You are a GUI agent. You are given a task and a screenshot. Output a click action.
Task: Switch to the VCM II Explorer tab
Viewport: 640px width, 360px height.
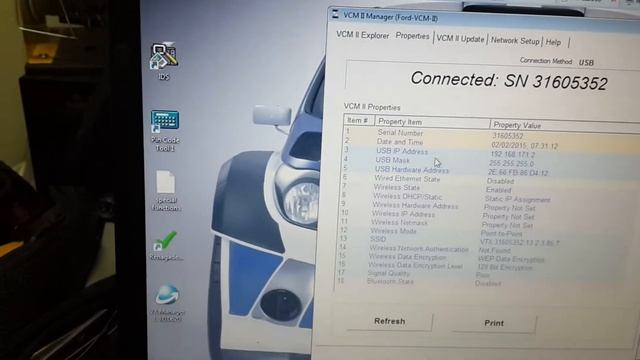(362, 35)
